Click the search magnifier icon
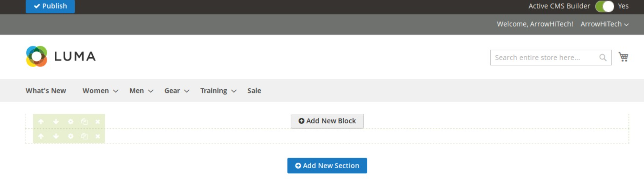 603,58
